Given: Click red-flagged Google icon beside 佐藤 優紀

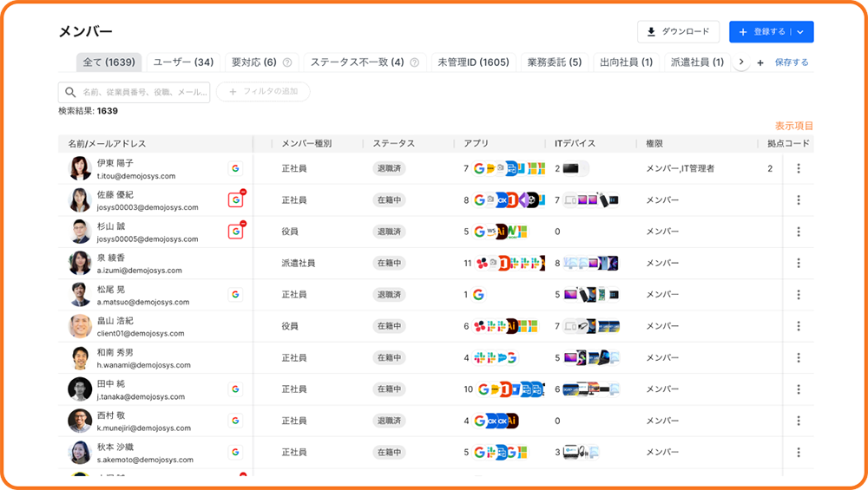Looking at the screenshot, I should pyautogui.click(x=236, y=199).
